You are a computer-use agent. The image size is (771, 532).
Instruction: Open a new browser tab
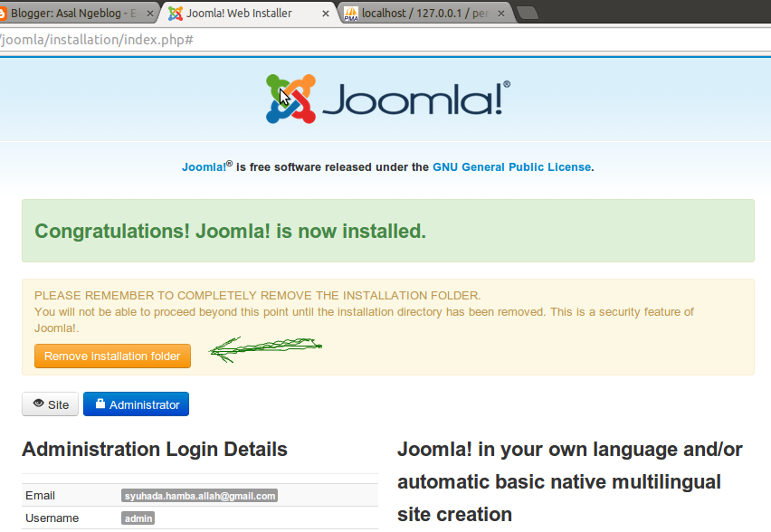click(x=528, y=14)
